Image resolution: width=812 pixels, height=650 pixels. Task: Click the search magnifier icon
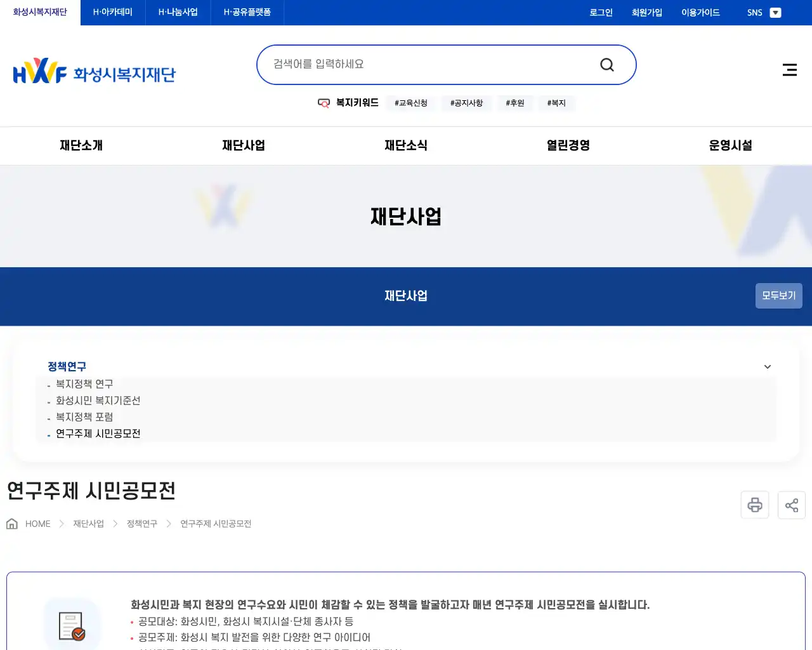point(606,64)
